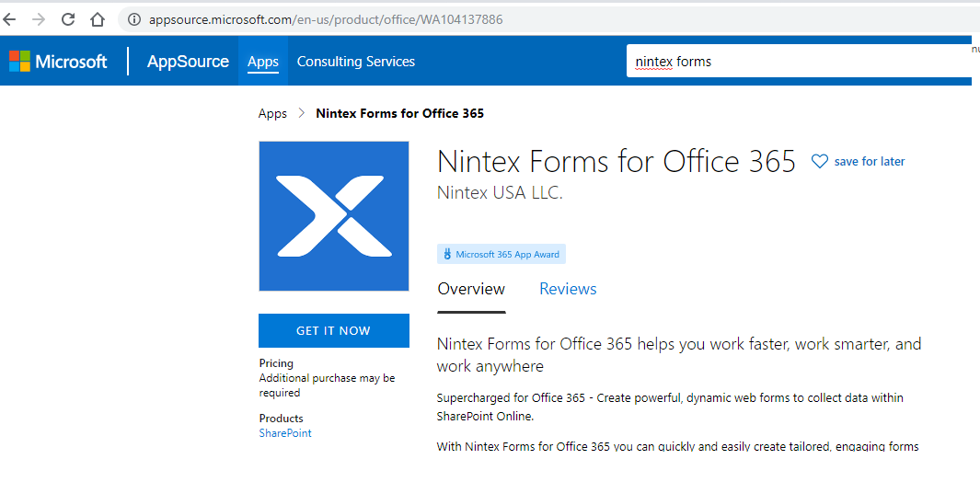Open the Apps navigation tab
980x482 pixels.
coord(263,62)
